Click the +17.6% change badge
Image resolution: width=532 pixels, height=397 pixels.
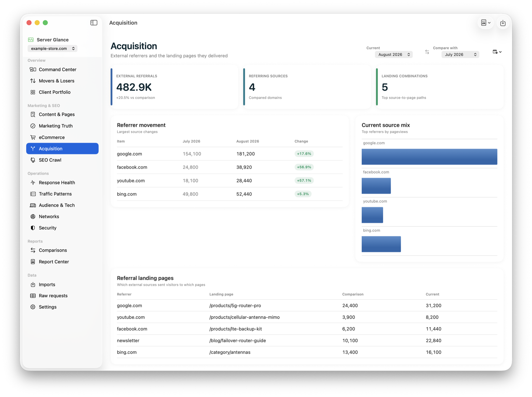click(304, 154)
